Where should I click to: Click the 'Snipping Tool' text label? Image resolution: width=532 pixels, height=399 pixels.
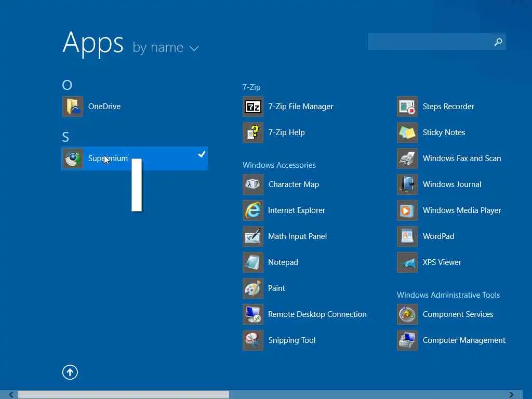coord(292,340)
